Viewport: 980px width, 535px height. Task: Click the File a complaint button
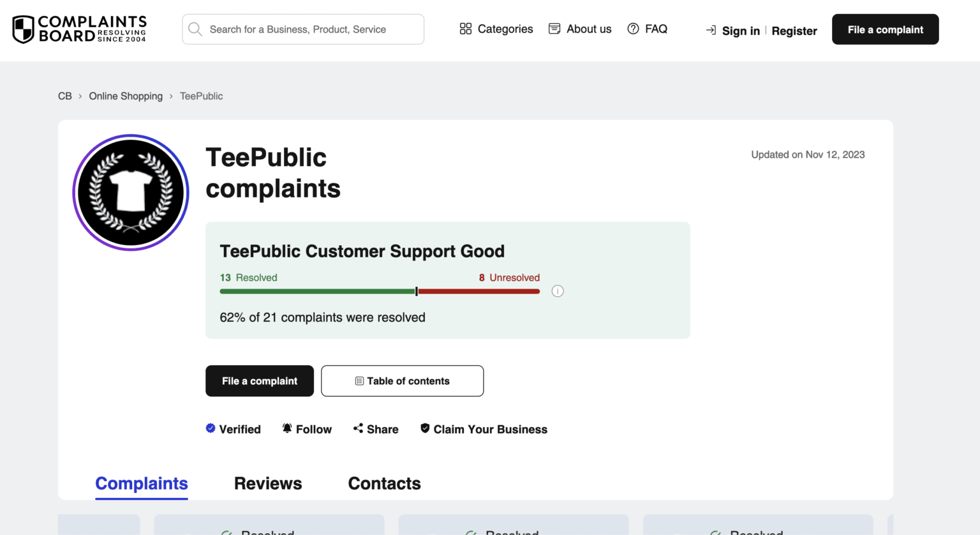point(884,29)
